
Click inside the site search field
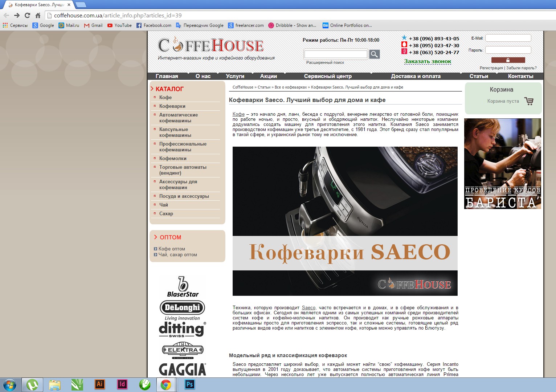pyautogui.click(x=336, y=54)
